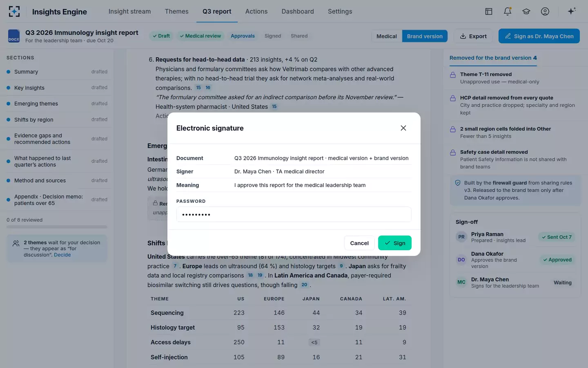588x368 pixels.
Task: Open the Dashboard tab
Action: click(298, 11)
